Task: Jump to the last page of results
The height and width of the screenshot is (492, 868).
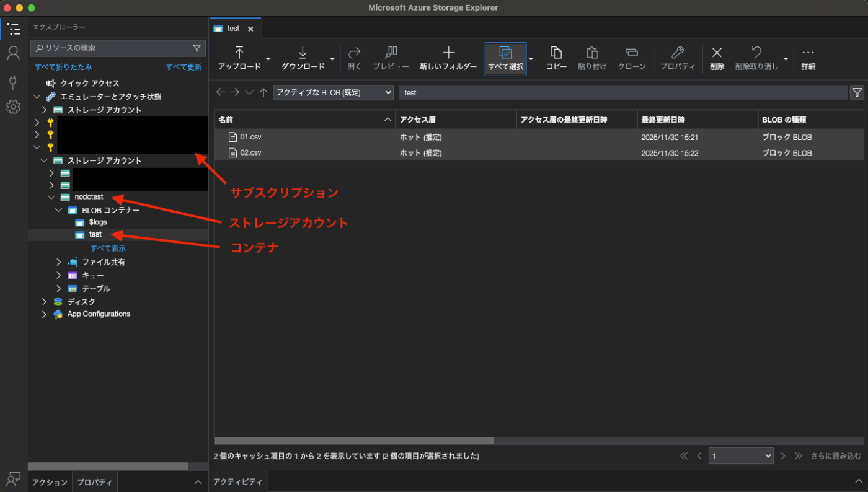Action: (799, 455)
